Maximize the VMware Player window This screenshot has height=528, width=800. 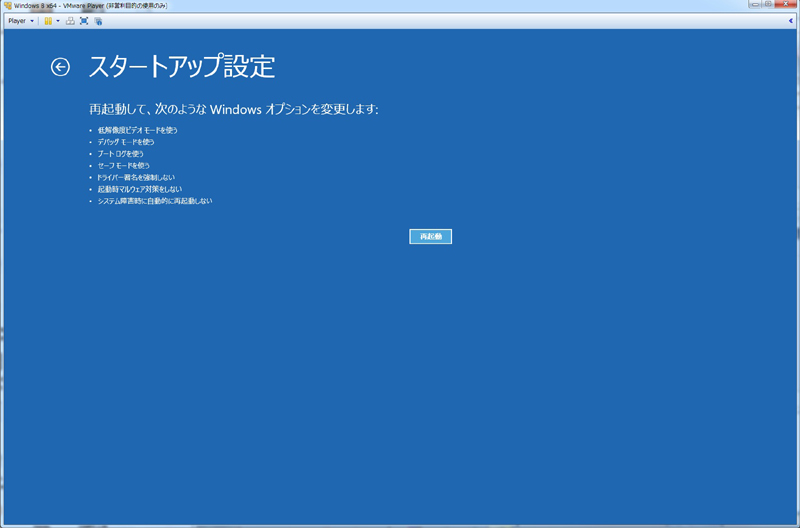pos(768,4)
